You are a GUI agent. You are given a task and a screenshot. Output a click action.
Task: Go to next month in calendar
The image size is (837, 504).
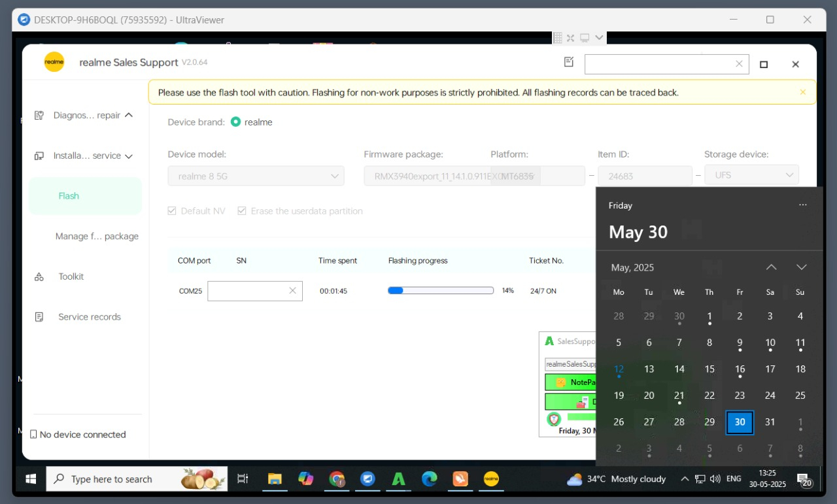coord(801,267)
